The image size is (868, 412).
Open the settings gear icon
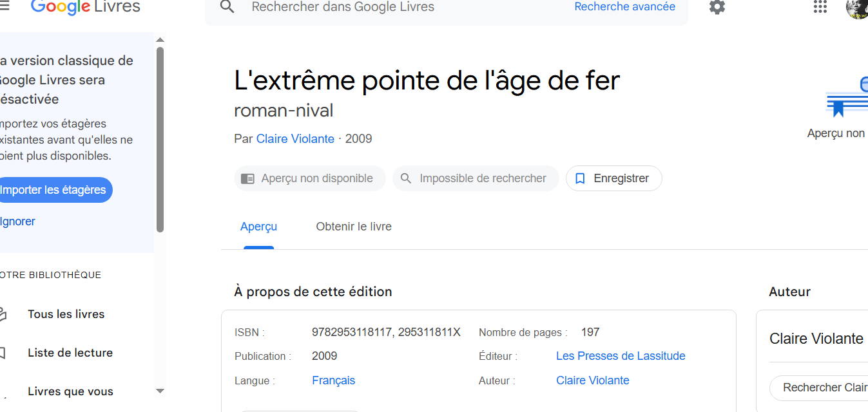click(x=717, y=7)
